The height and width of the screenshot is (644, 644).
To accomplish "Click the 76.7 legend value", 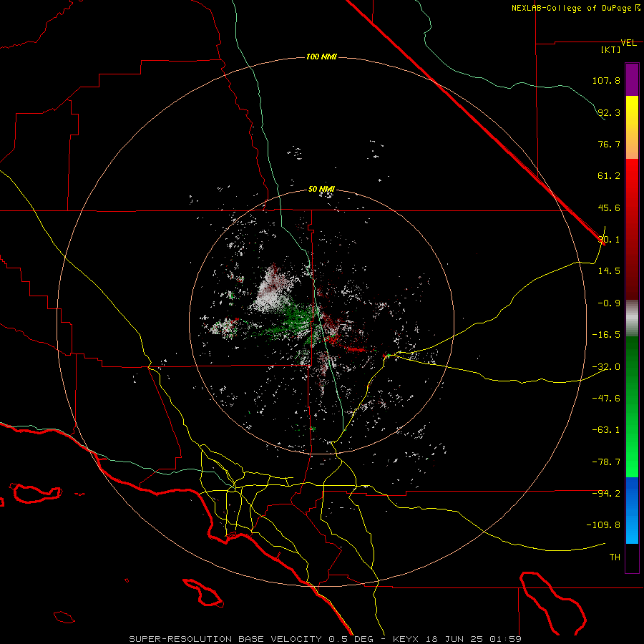I will (609, 144).
